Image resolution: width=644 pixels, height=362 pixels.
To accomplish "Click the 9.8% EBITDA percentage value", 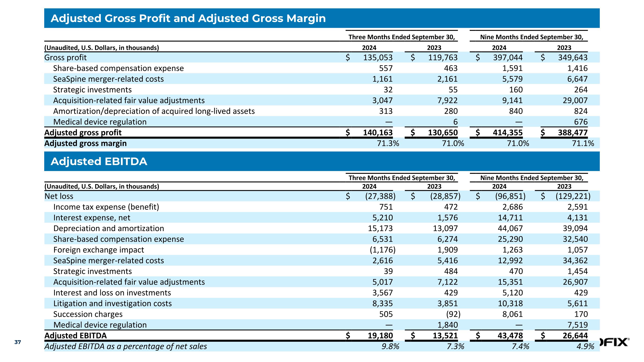I will point(390,346).
